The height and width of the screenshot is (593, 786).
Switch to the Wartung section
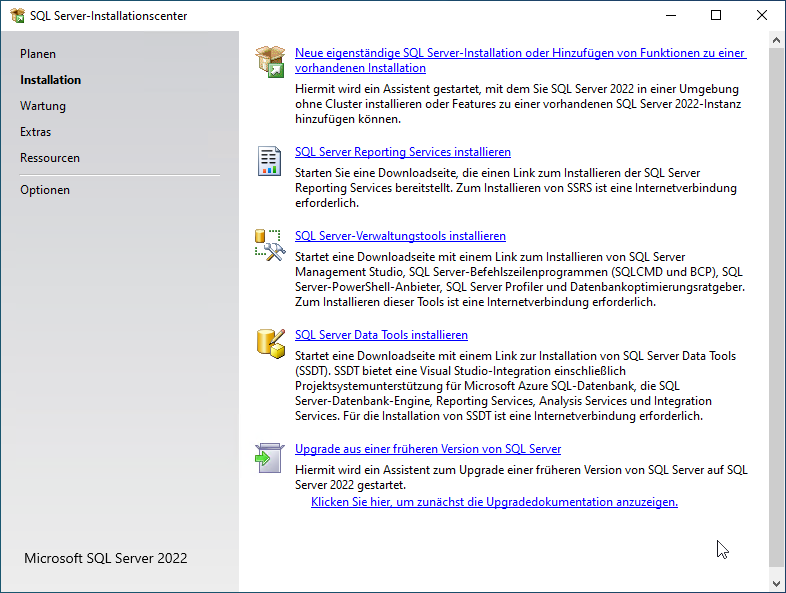(43, 106)
